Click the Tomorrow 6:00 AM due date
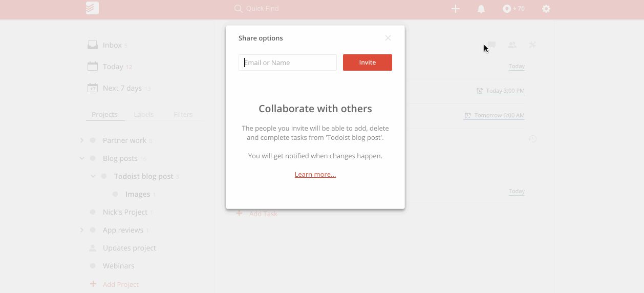Viewport: 644px width, 293px height. tap(499, 115)
